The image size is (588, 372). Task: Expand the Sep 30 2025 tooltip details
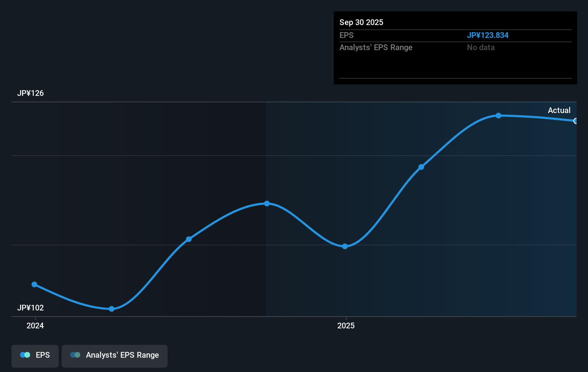coord(361,22)
